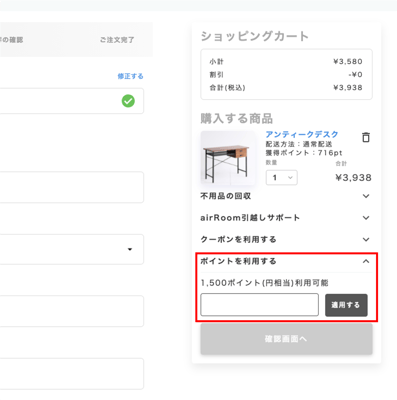Select the ご注文完了 step label

pyautogui.click(x=117, y=40)
